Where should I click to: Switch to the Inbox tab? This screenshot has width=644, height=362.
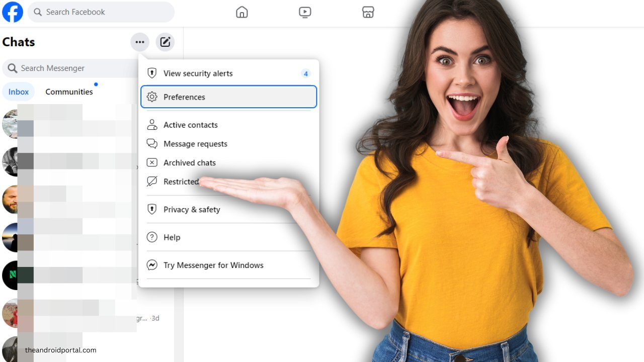(x=19, y=92)
